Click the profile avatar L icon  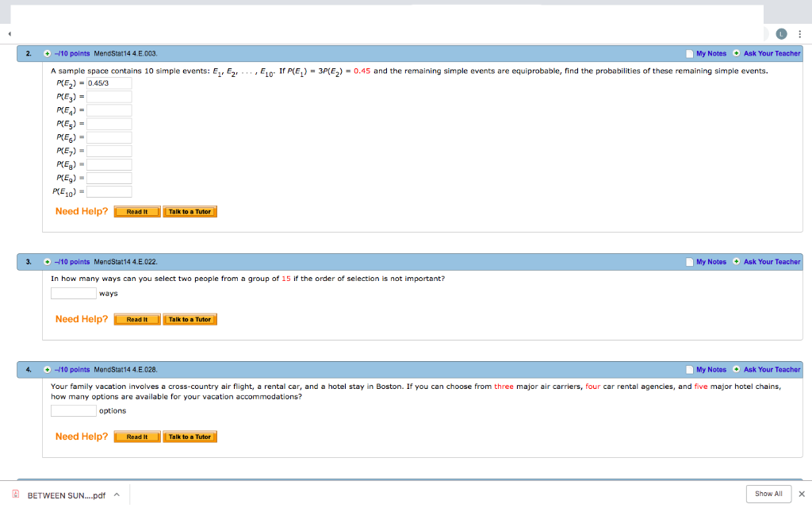(x=781, y=34)
